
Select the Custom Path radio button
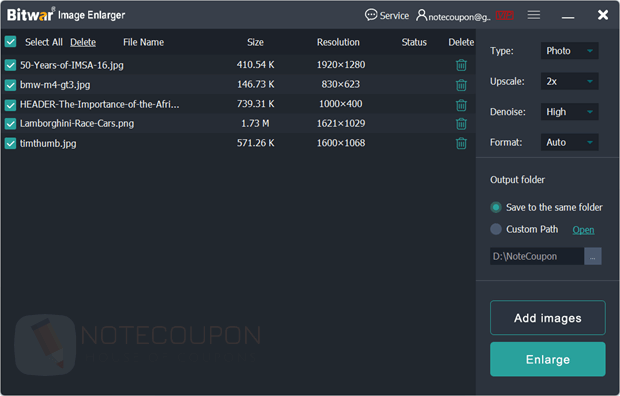click(x=496, y=229)
